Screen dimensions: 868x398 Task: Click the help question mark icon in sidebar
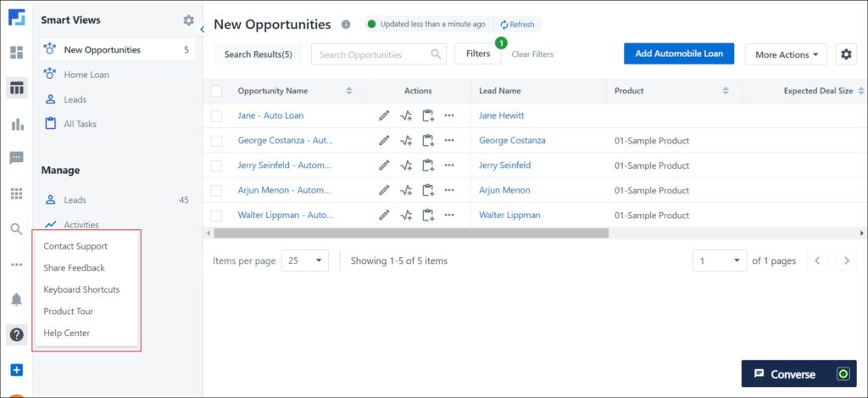(x=17, y=334)
